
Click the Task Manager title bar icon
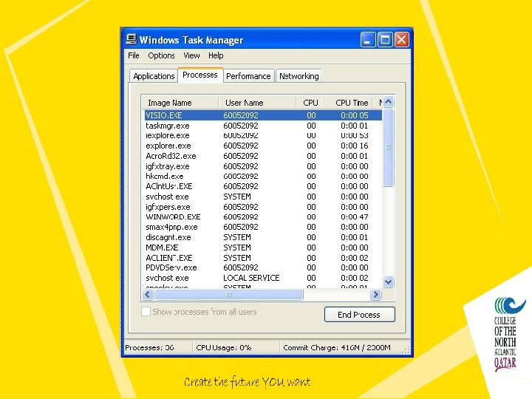coord(131,40)
